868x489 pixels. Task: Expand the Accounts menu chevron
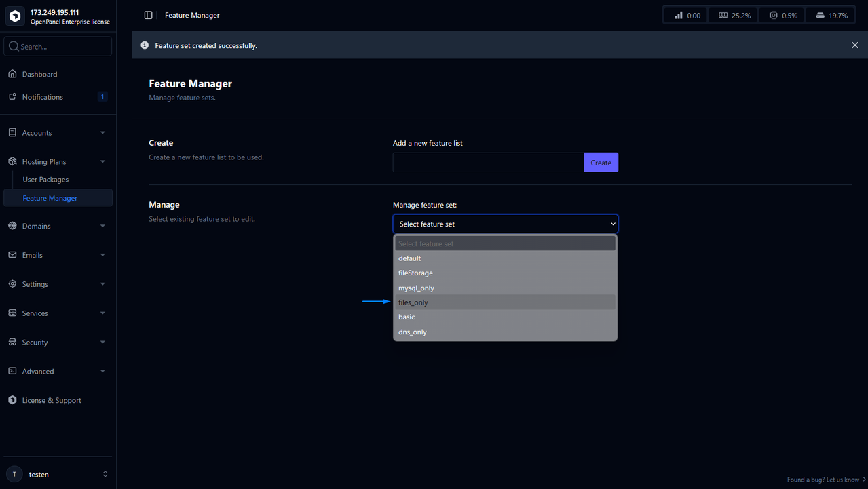[x=102, y=133]
